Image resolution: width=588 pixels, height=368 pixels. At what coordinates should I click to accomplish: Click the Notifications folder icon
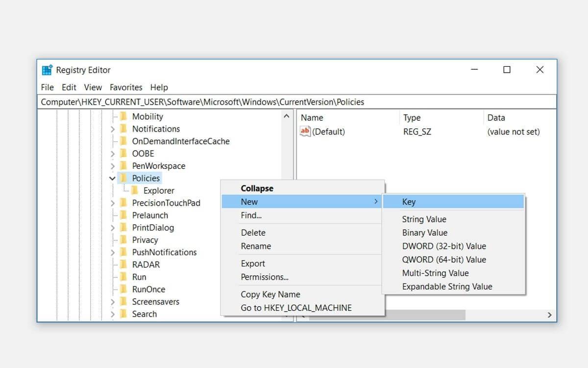[x=123, y=129]
